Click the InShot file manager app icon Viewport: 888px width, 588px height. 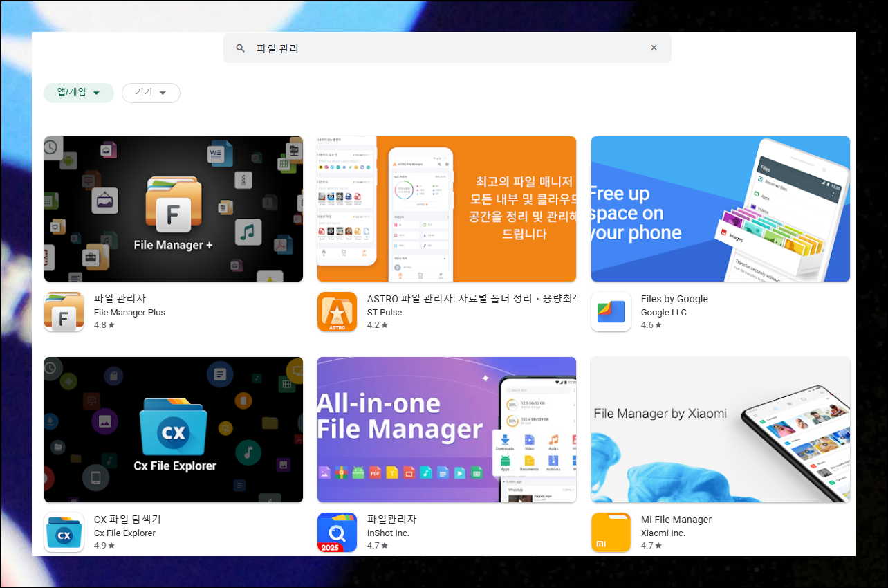[x=337, y=532]
